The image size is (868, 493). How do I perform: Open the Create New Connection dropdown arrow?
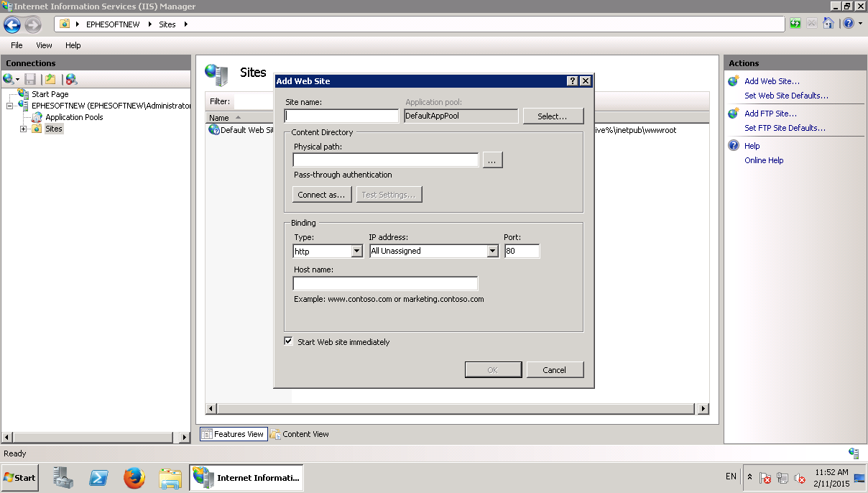[17, 80]
